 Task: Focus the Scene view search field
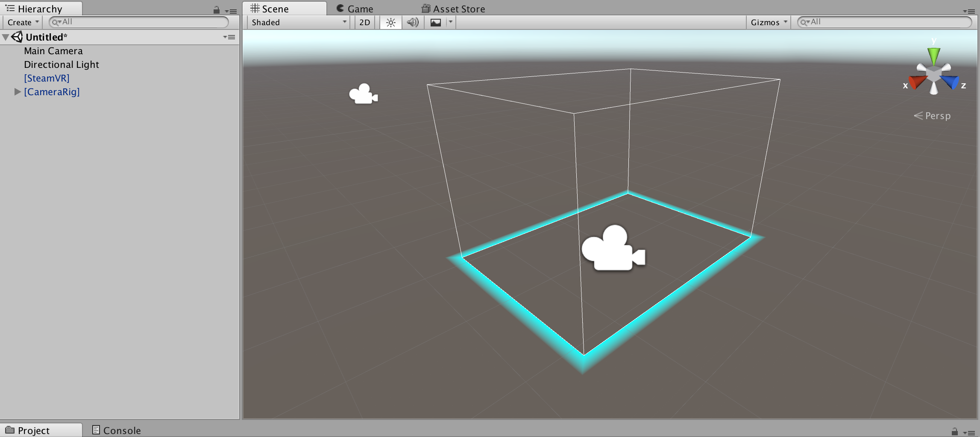pos(885,22)
